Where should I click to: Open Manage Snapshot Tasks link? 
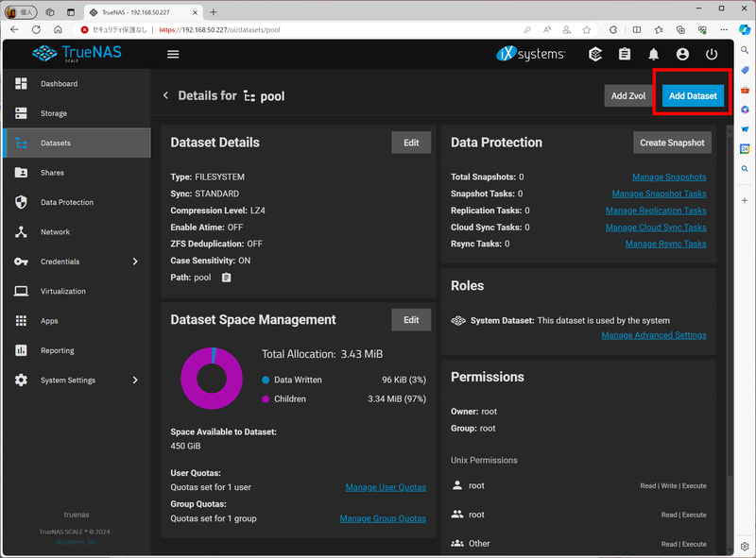(659, 194)
